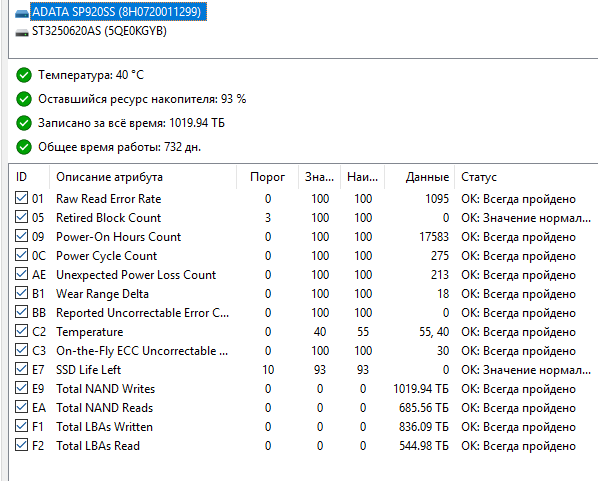Select the Total NAND Writes row name
Image resolution: width=598 pixels, height=481 pixels.
[105, 389]
